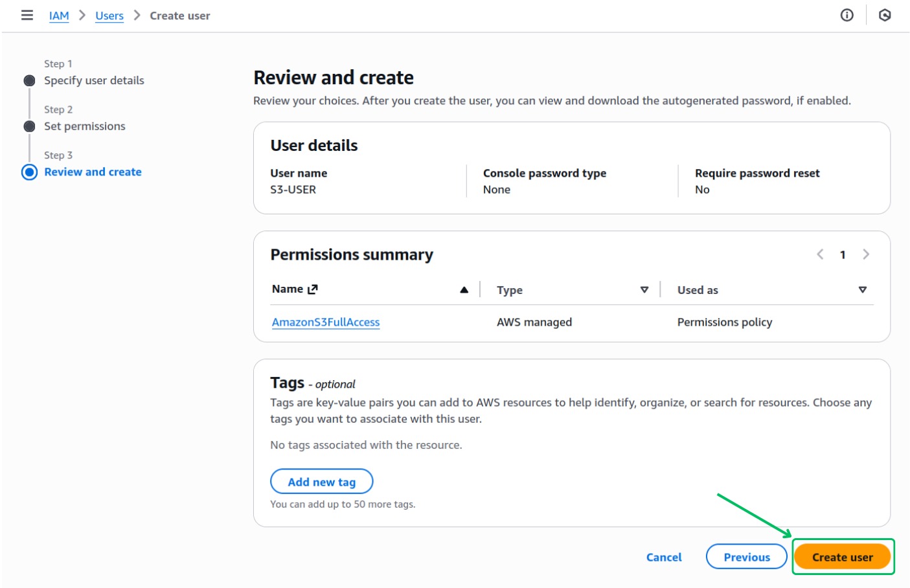Click the Permissions policy cell

(x=725, y=322)
